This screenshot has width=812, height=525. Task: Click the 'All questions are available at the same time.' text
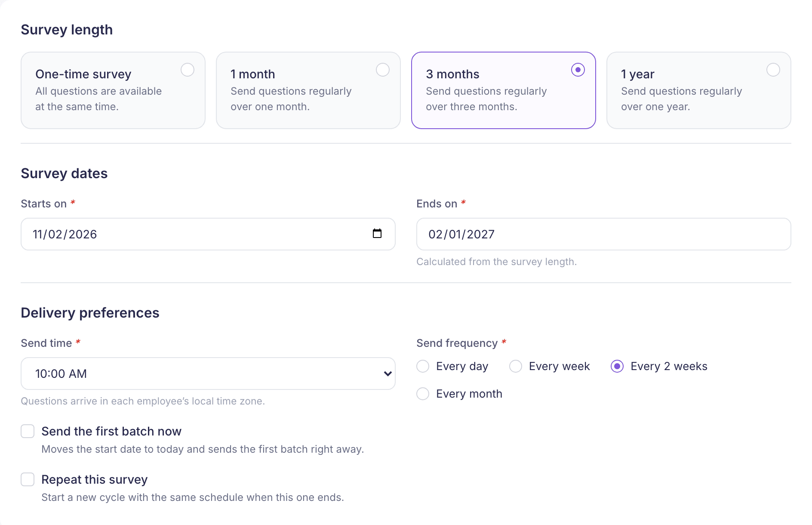(x=98, y=99)
